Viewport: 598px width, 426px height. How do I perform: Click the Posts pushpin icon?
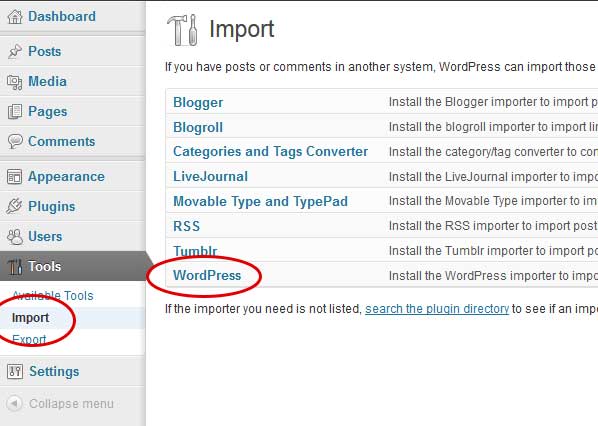pyautogui.click(x=15, y=51)
